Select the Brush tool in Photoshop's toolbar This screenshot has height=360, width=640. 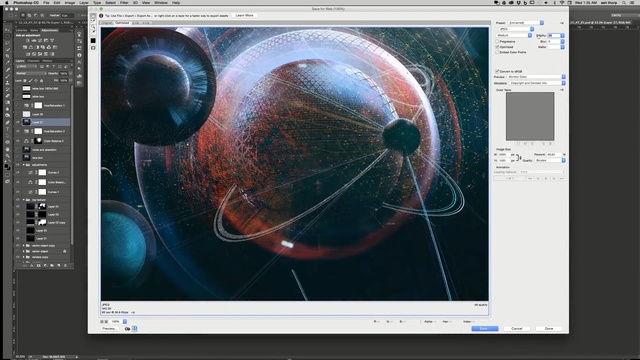pyautogui.click(x=7, y=76)
